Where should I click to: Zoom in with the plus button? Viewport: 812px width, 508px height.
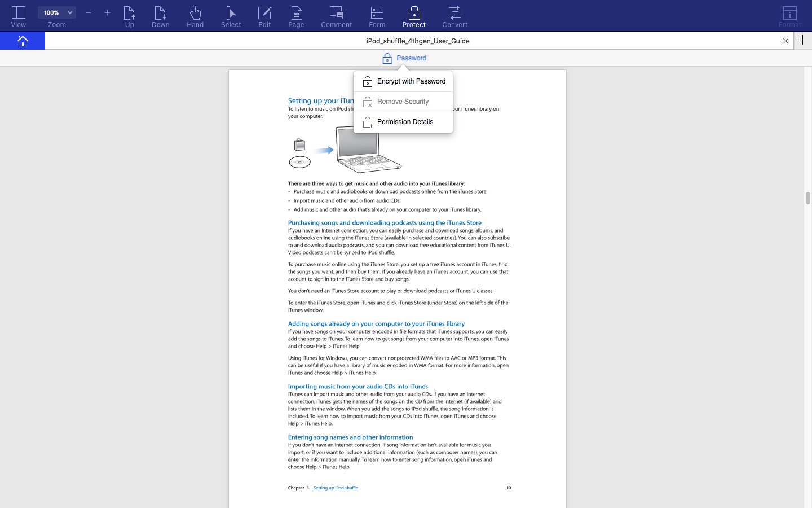(107, 12)
